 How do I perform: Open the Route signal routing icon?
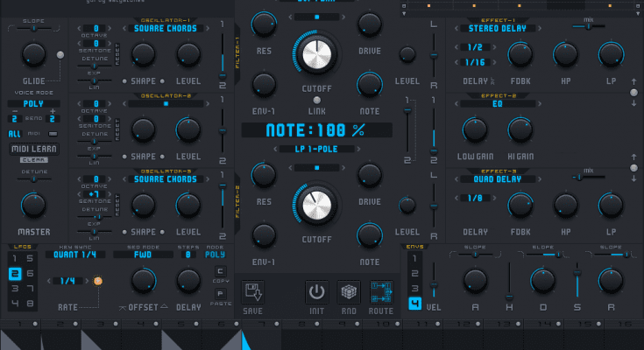(x=381, y=291)
